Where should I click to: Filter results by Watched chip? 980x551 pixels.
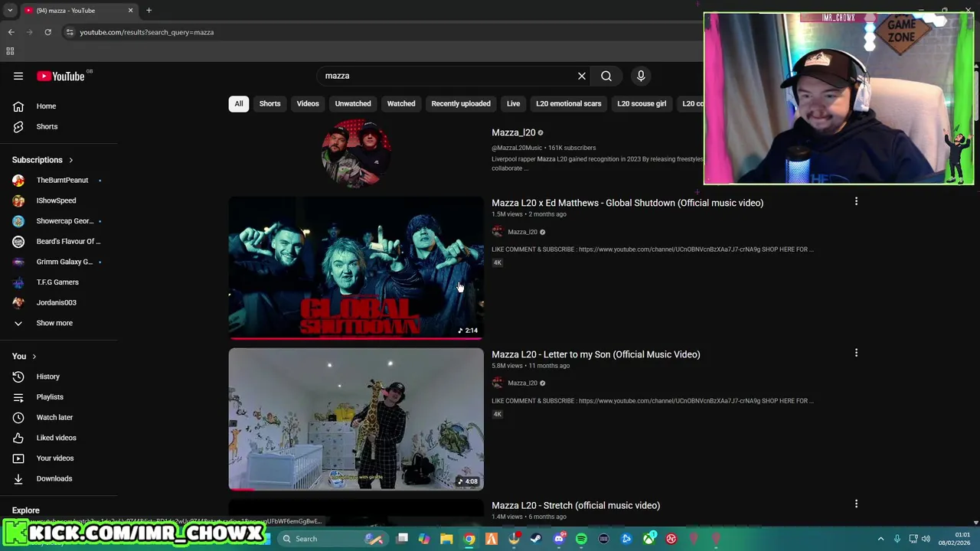(x=401, y=103)
